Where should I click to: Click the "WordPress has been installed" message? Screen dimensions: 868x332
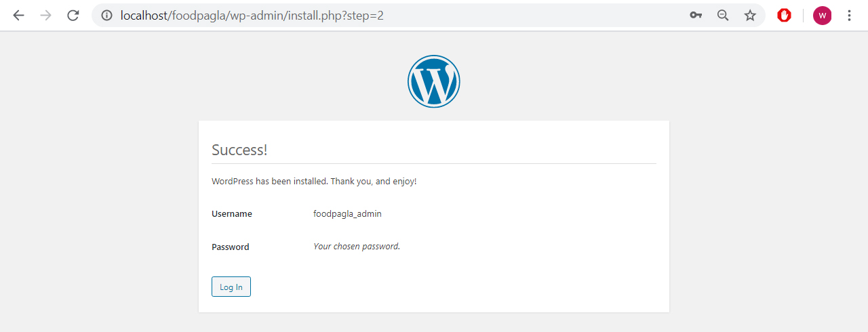(314, 182)
